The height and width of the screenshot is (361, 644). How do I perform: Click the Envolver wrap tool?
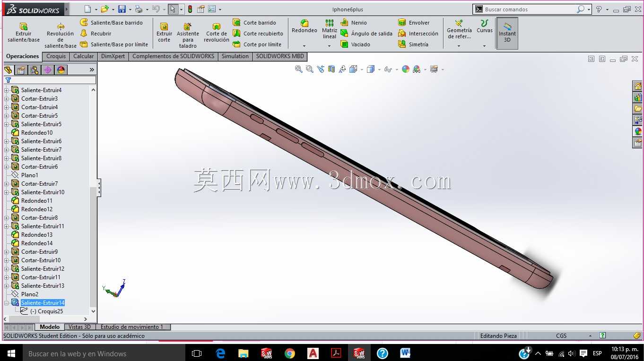(414, 23)
